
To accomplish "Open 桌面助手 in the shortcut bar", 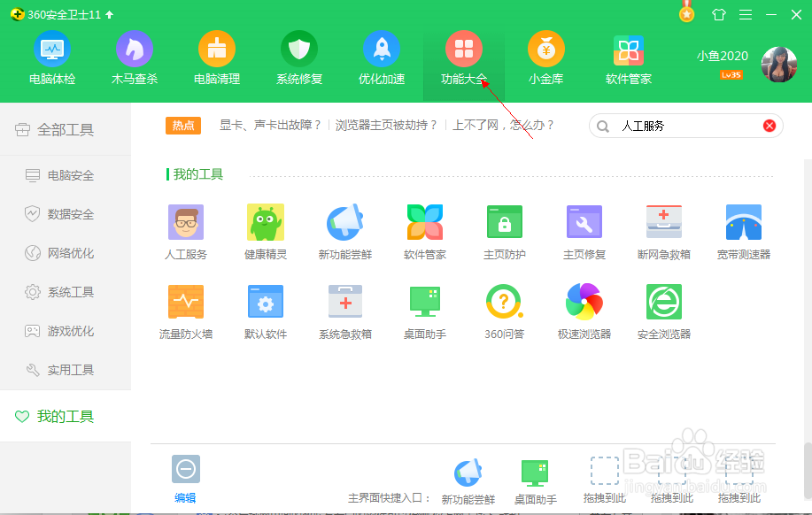I will point(536,481).
